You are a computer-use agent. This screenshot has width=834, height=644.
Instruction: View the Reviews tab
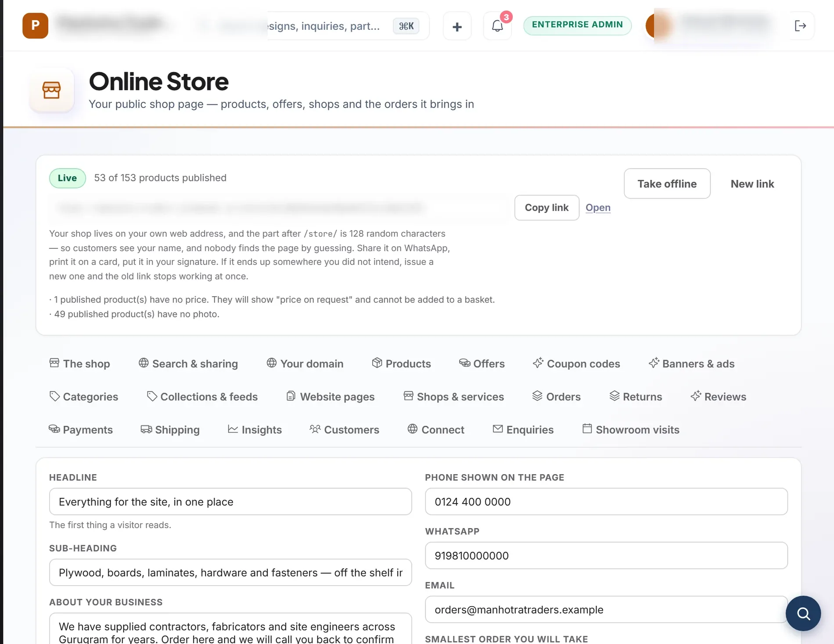click(x=719, y=396)
